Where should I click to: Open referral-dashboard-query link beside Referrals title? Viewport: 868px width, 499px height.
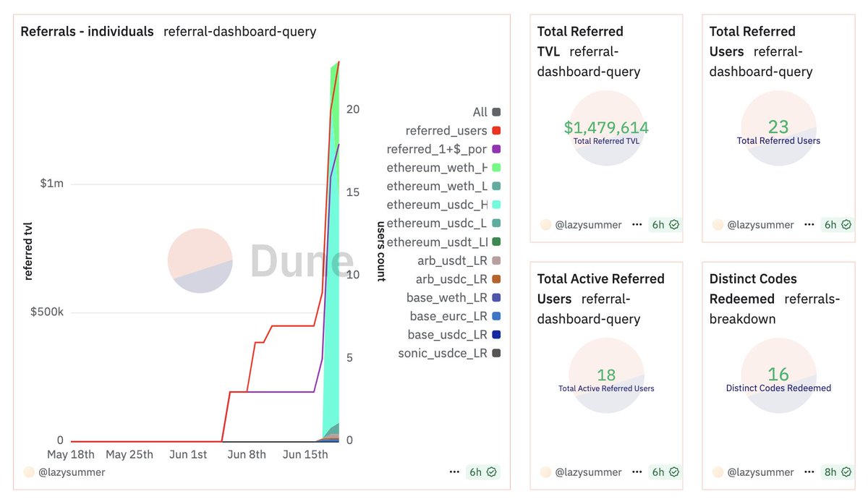[239, 32]
